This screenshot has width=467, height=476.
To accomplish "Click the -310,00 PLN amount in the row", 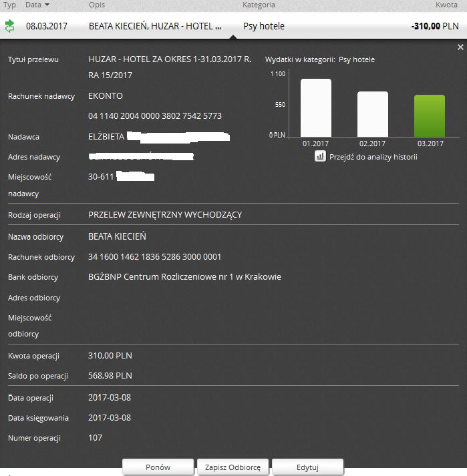I will (x=435, y=27).
